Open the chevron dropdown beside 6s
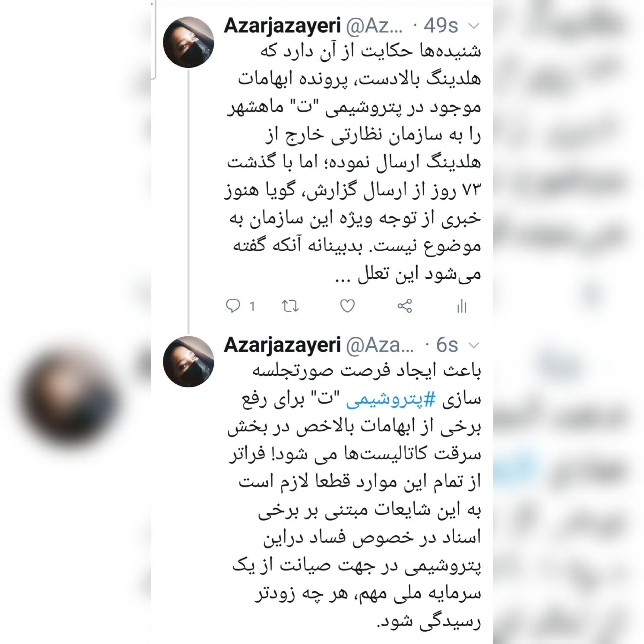Viewport: 644px width, 644px height. point(474,345)
